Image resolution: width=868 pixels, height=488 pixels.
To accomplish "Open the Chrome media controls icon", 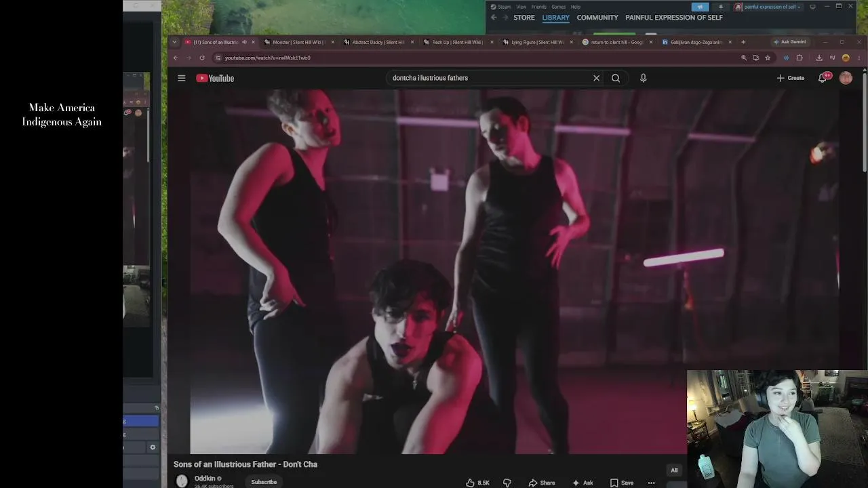I will click(833, 58).
